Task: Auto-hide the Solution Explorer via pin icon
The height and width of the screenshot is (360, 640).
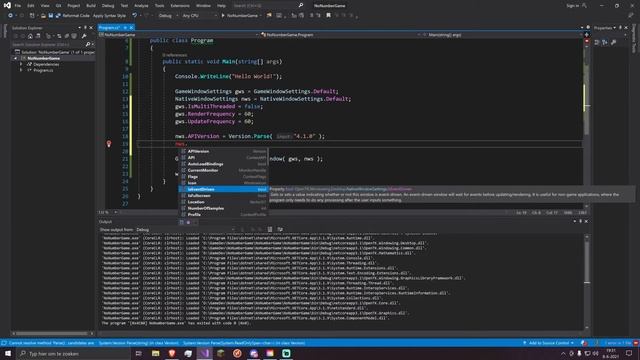Action: coord(85,28)
